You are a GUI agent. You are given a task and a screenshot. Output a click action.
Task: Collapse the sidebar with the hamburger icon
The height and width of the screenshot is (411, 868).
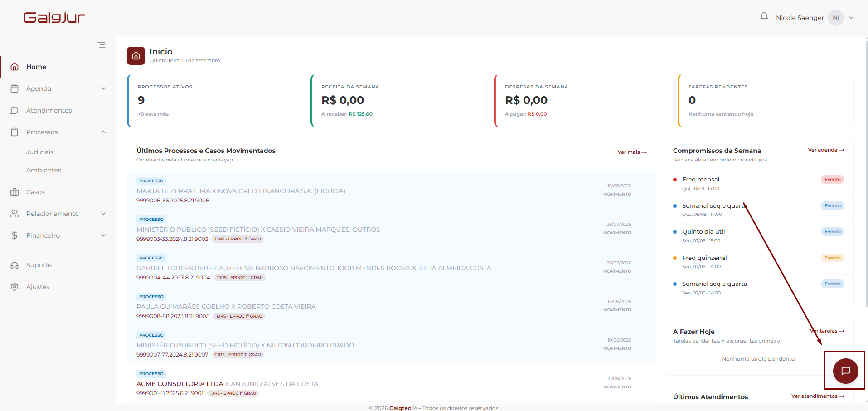pyautogui.click(x=102, y=45)
